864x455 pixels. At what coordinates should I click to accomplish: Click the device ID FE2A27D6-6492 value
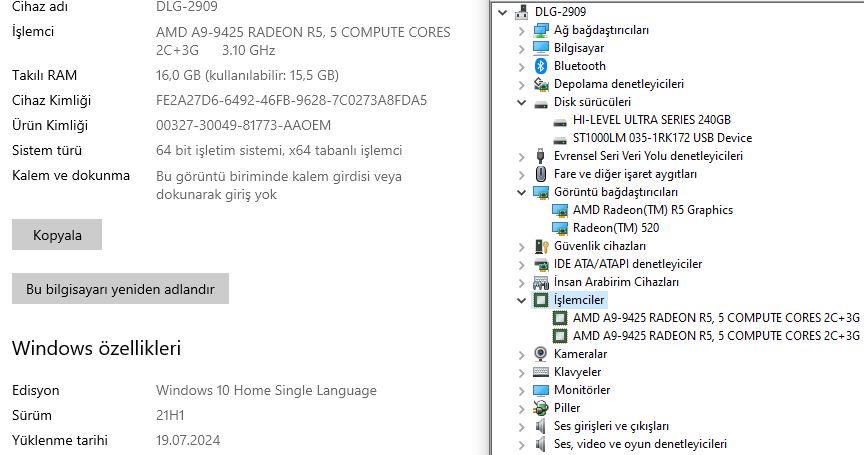tap(291, 100)
